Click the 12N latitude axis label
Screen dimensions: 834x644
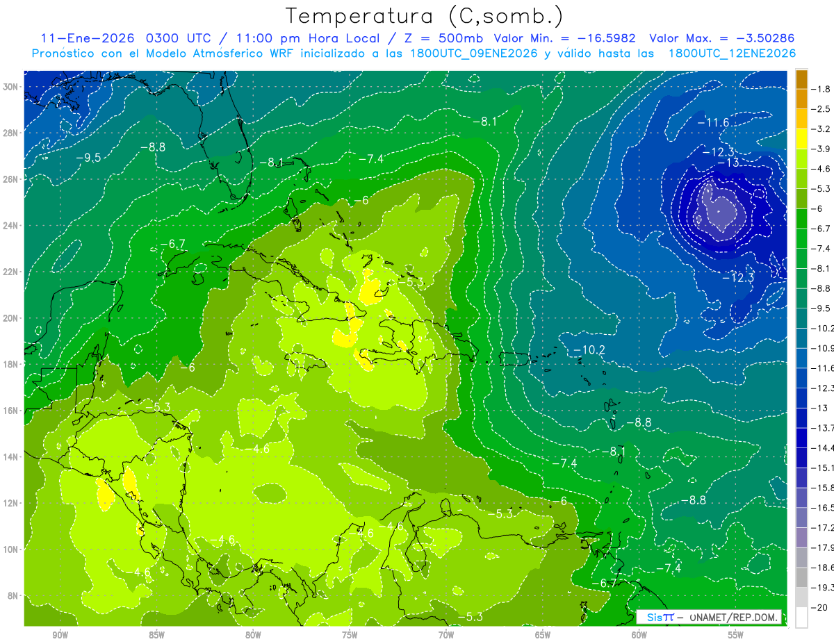[11, 503]
